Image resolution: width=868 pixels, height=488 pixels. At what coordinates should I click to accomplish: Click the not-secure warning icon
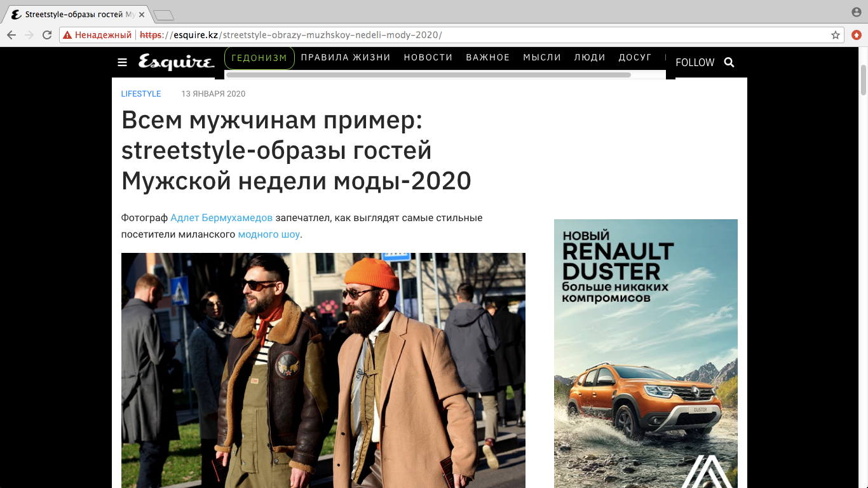coord(67,35)
